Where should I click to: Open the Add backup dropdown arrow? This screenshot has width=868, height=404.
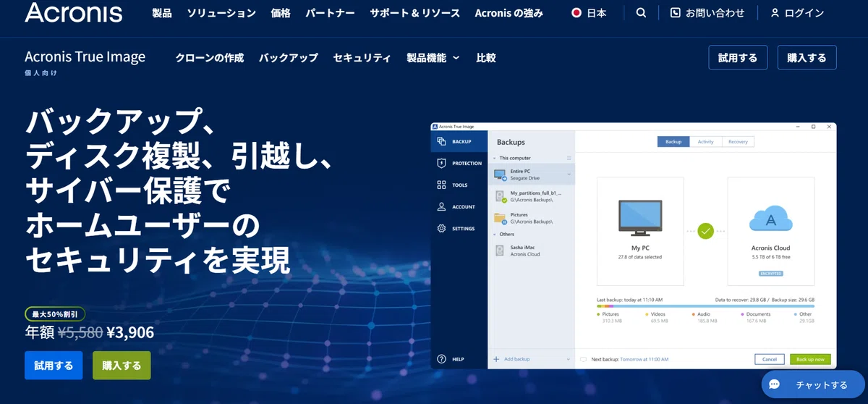click(569, 359)
